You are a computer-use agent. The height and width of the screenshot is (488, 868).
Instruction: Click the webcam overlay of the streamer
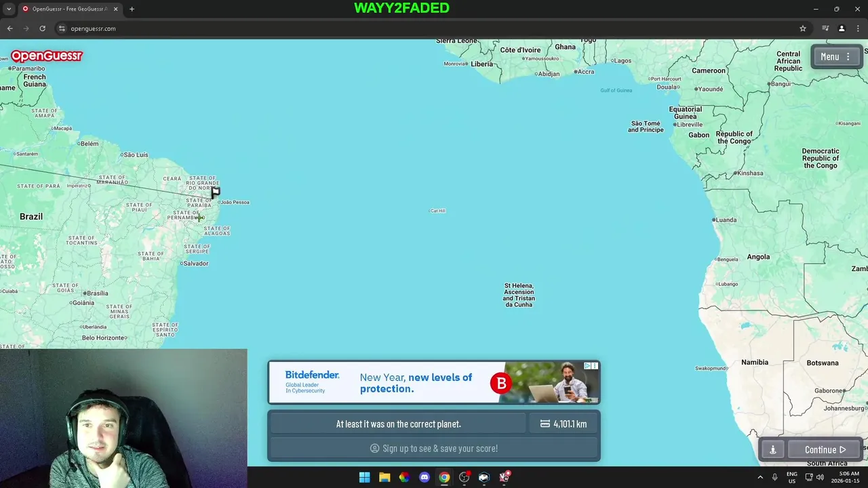[x=123, y=418]
